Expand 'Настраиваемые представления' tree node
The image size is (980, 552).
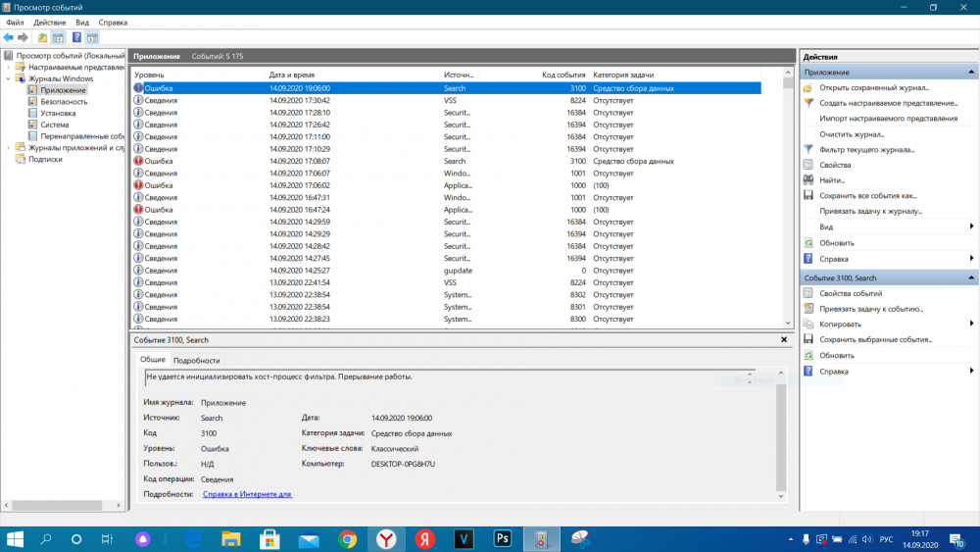point(8,67)
